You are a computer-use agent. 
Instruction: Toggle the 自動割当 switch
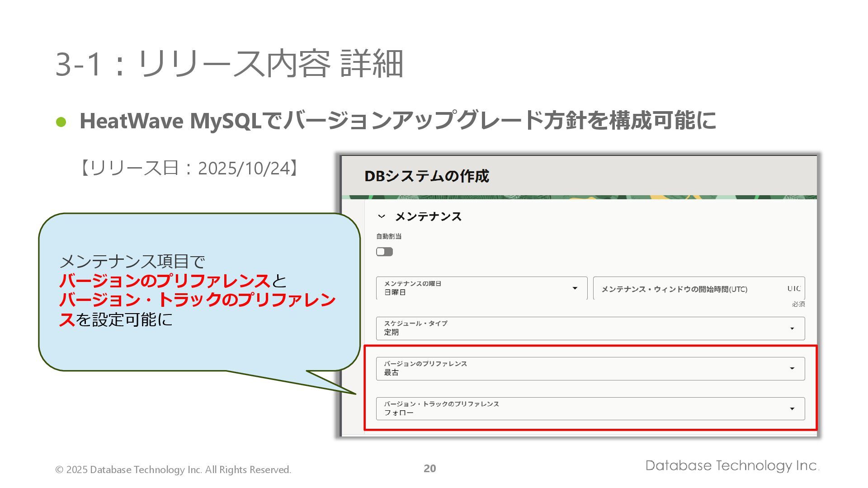[384, 252]
